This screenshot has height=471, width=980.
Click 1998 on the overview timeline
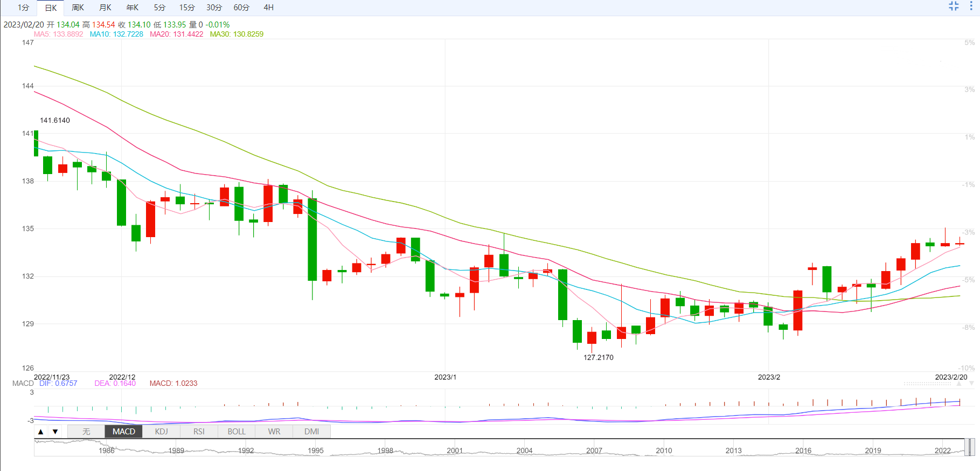[x=385, y=451]
